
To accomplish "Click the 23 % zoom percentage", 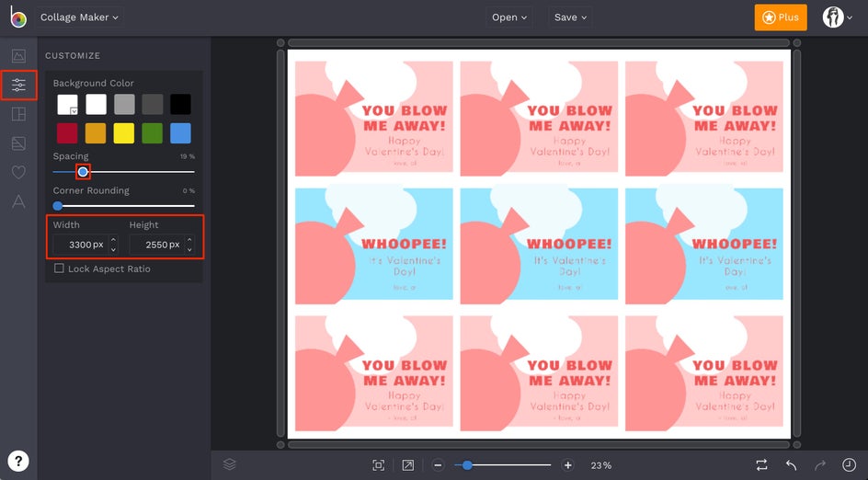I will point(600,465).
